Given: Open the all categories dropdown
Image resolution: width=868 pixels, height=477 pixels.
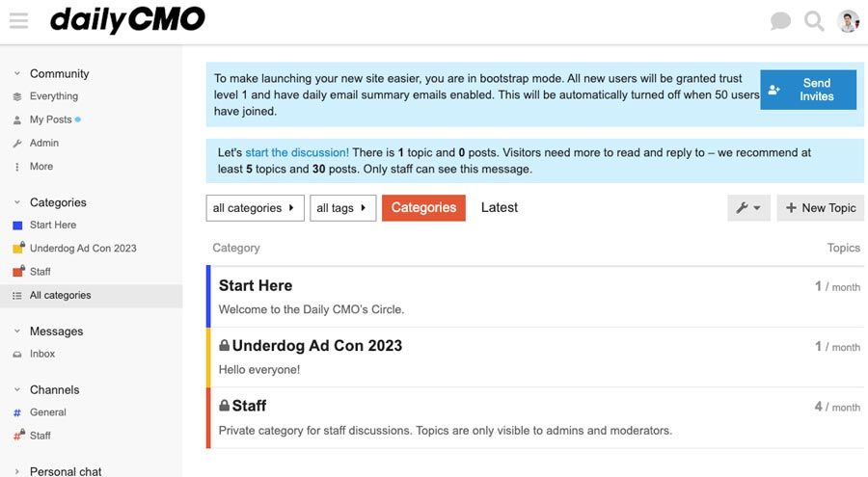Looking at the screenshot, I should [x=255, y=208].
